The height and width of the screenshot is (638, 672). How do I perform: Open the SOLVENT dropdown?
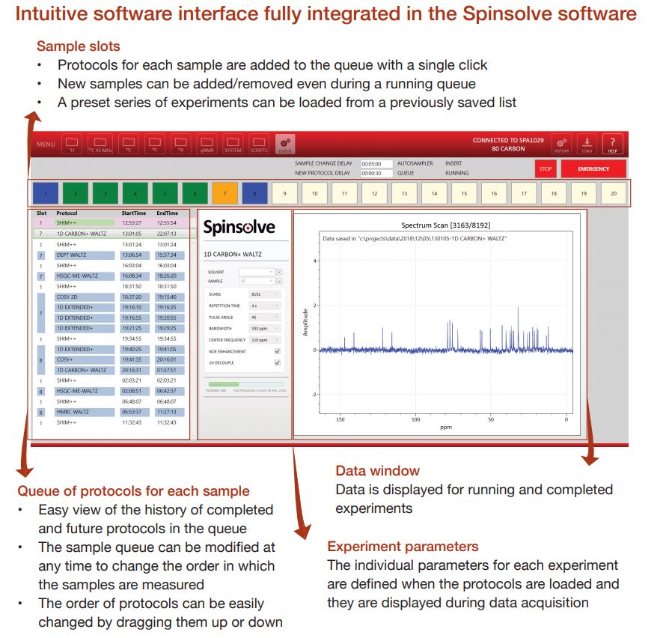click(256, 273)
